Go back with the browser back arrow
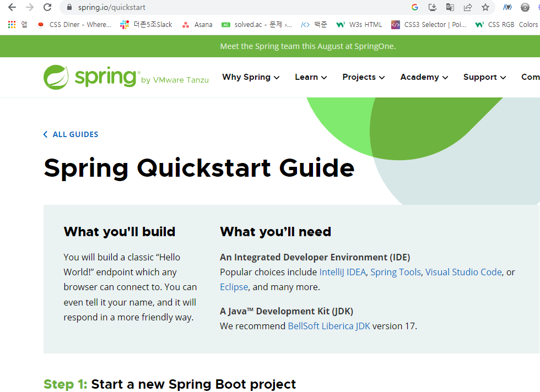540x392 pixels. pyautogui.click(x=12, y=7)
